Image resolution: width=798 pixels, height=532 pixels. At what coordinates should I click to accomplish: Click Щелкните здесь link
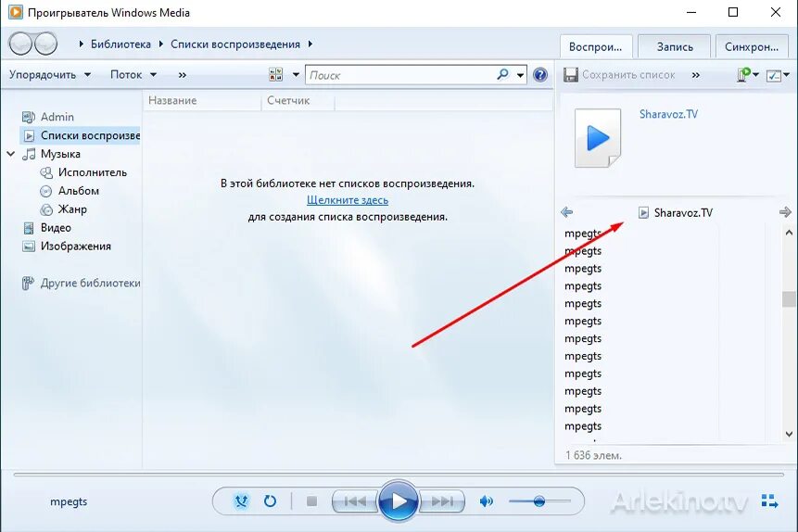tap(348, 200)
